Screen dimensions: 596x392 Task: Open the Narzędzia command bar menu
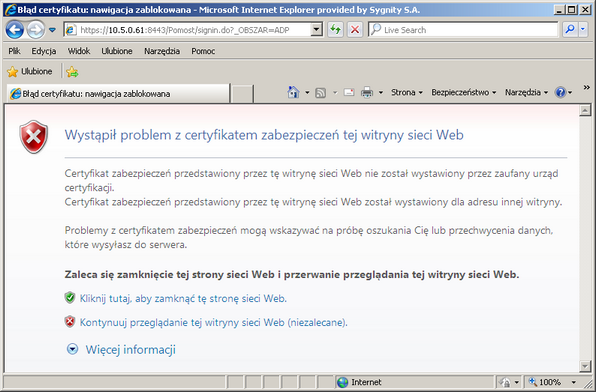pos(526,92)
